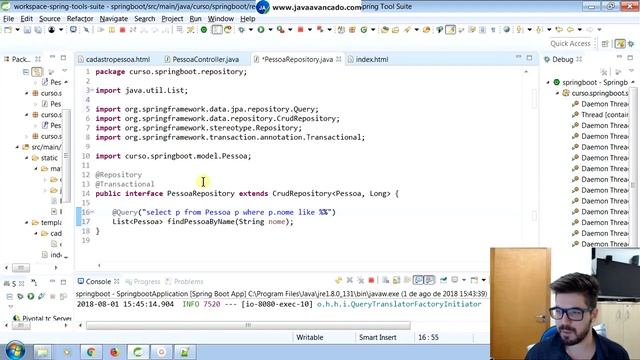Image resolution: width=640 pixels, height=360 pixels.
Task: Open the File menu
Action: [8, 19]
